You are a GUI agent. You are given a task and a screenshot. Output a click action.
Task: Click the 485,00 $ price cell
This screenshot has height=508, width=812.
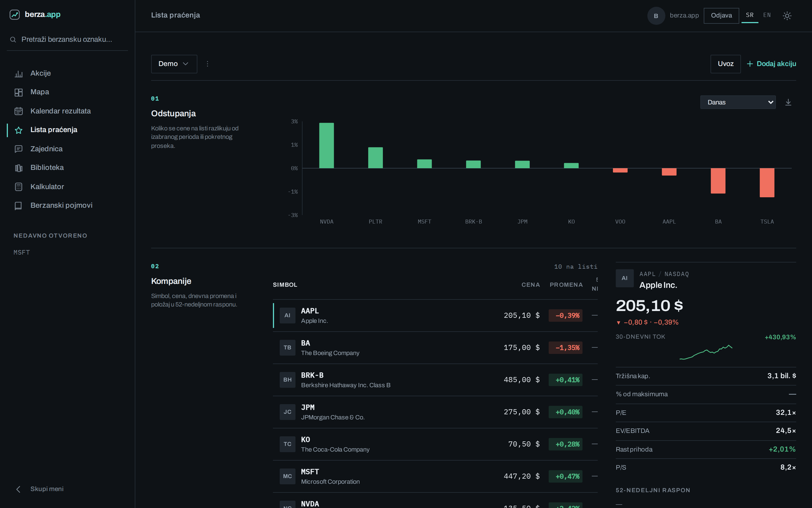pos(522,380)
